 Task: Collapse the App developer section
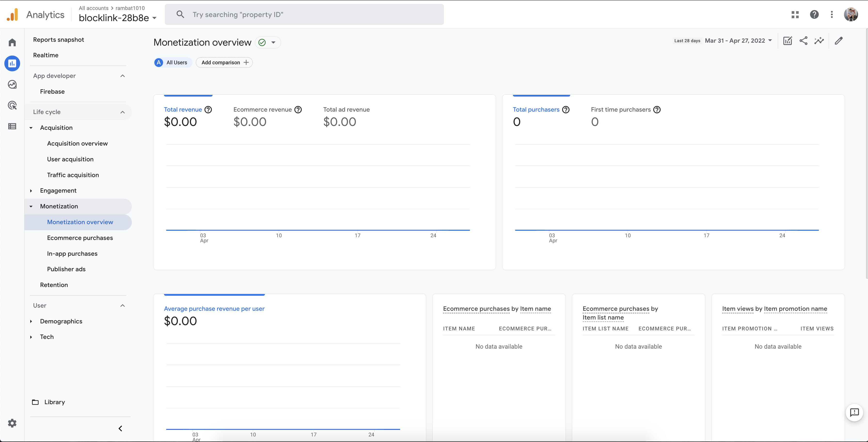click(x=123, y=76)
